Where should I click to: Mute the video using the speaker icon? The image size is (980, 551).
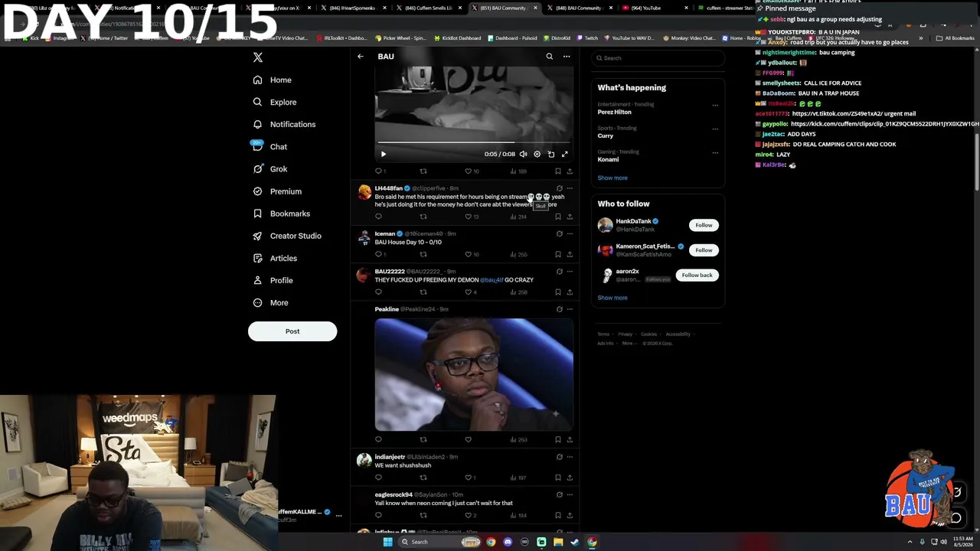[524, 154]
